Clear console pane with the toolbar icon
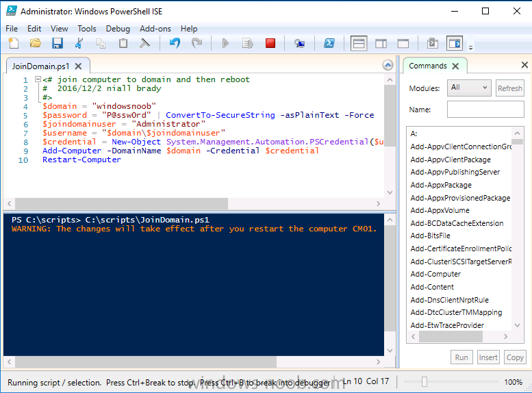Image resolution: width=532 pixels, height=393 pixels. (x=144, y=43)
